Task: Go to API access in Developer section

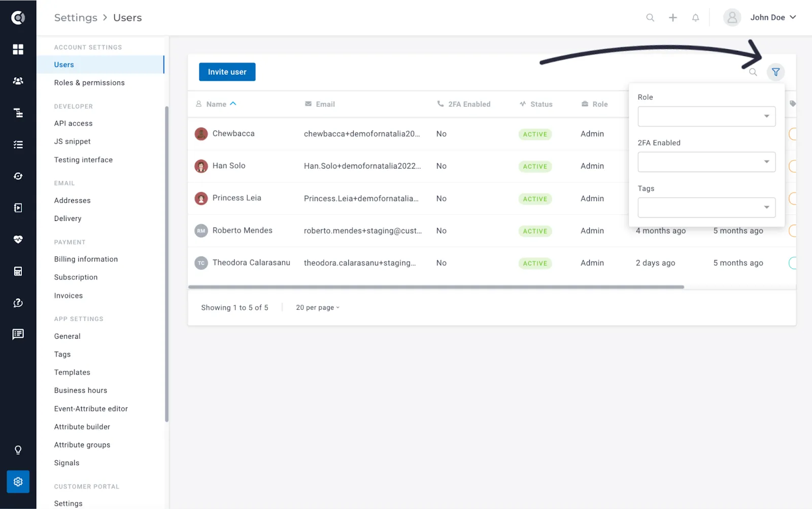Action: pyautogui.click(x=74, y=123)
